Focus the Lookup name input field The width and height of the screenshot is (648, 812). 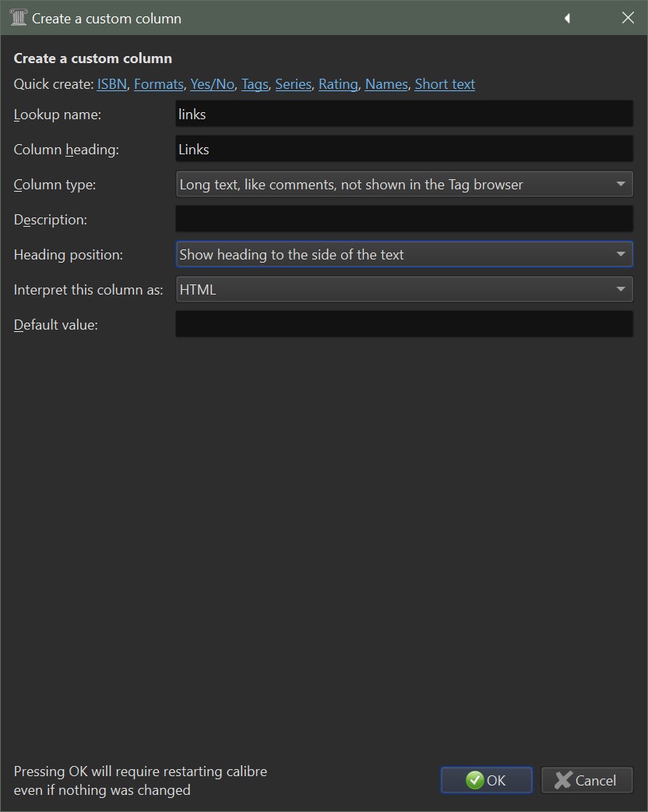404,115
